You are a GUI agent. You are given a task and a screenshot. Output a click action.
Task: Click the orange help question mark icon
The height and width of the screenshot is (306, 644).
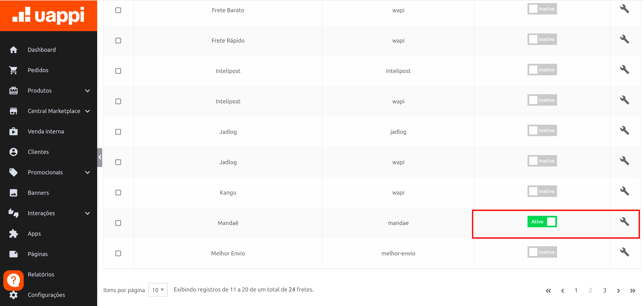14,280
